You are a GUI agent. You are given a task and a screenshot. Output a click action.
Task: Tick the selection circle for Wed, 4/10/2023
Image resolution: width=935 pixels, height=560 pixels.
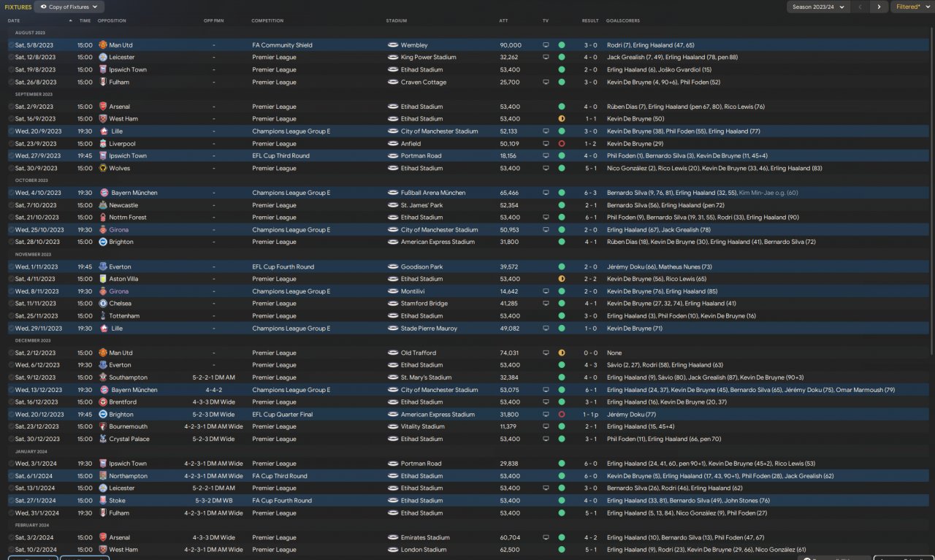(11, 193)
